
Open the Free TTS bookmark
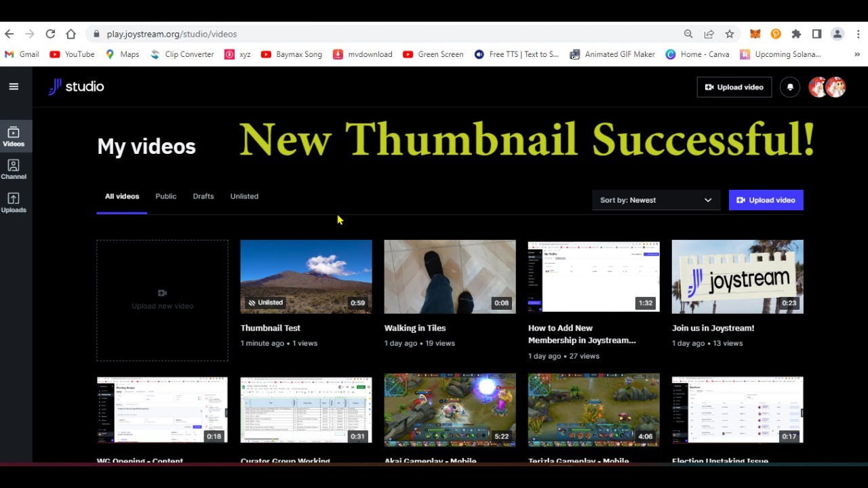[x=517, y=54]
